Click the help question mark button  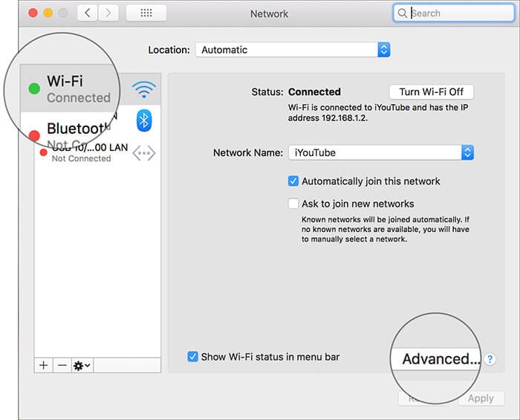490,359
